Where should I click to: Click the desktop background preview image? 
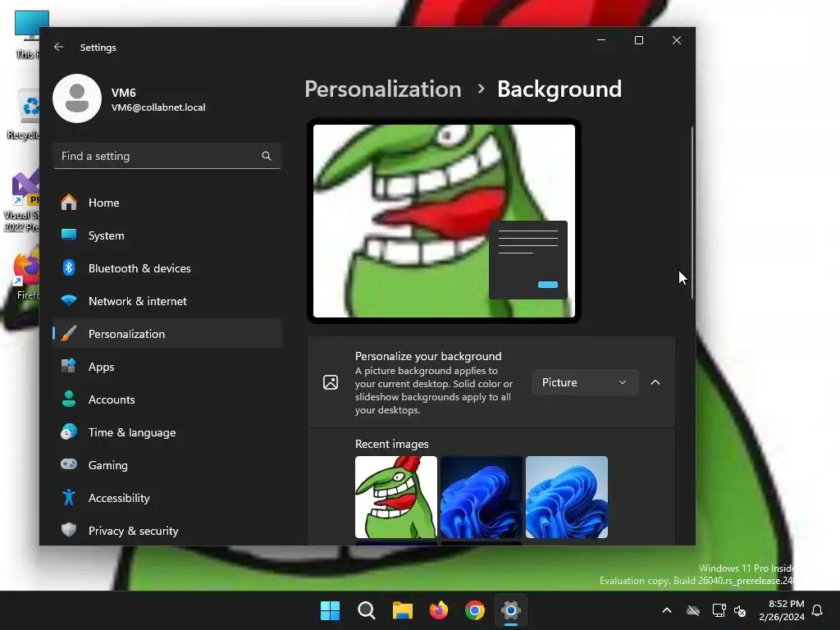click(x=444, y=221)
